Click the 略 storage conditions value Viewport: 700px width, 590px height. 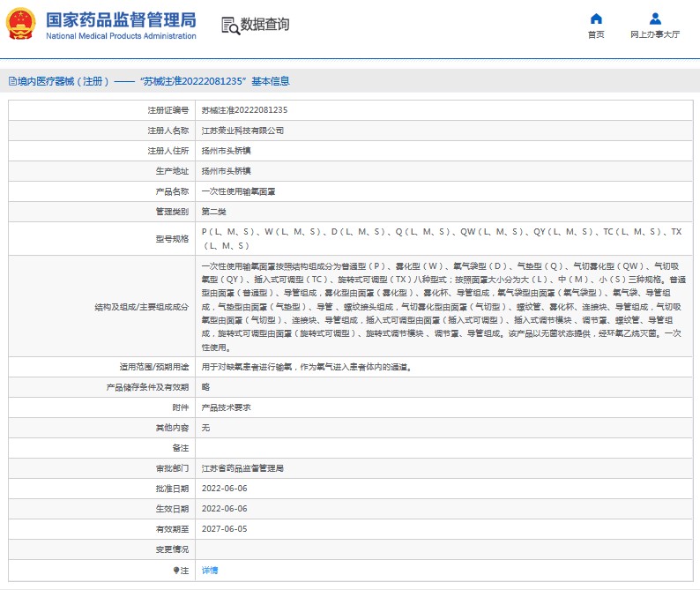(x=205, y=387)
